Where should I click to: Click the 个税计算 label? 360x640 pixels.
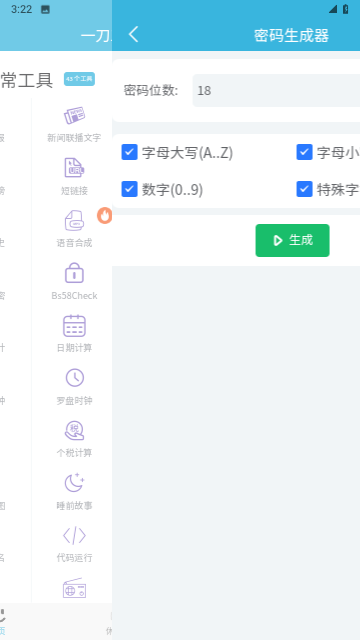tap(74, 453)
